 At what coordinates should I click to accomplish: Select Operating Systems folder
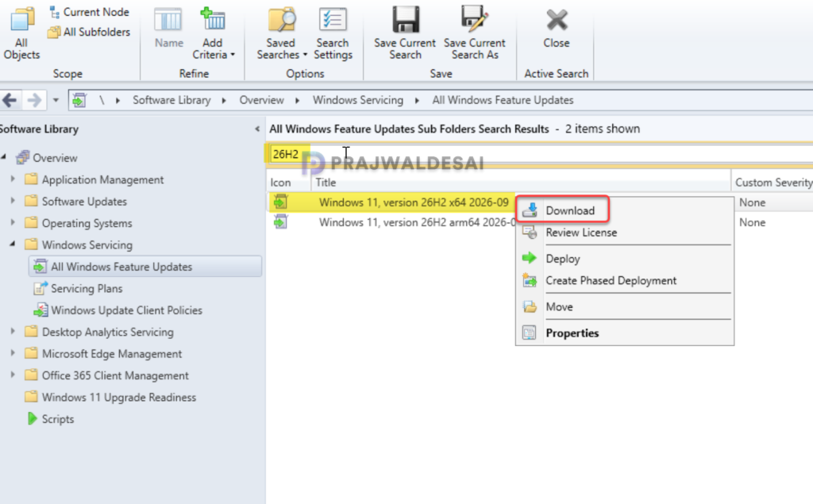(87, 223)
